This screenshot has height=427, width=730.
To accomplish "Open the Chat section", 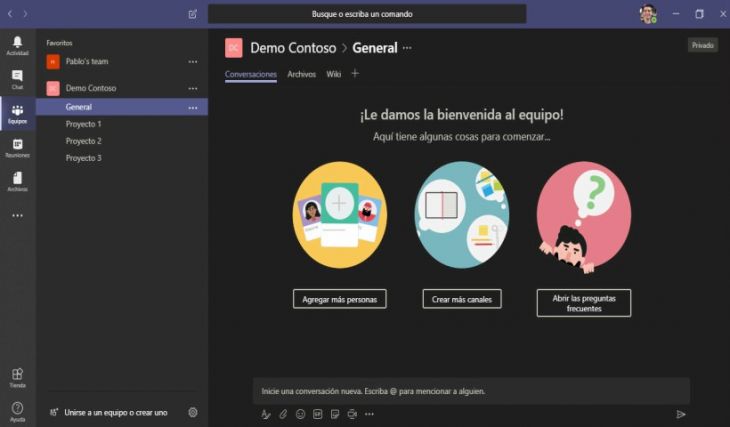I will coord(17,79).
